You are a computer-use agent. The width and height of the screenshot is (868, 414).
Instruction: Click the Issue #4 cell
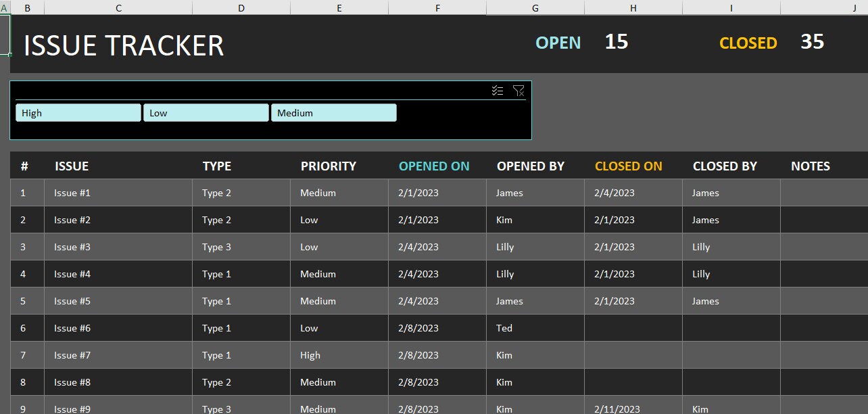click(118, 274)
